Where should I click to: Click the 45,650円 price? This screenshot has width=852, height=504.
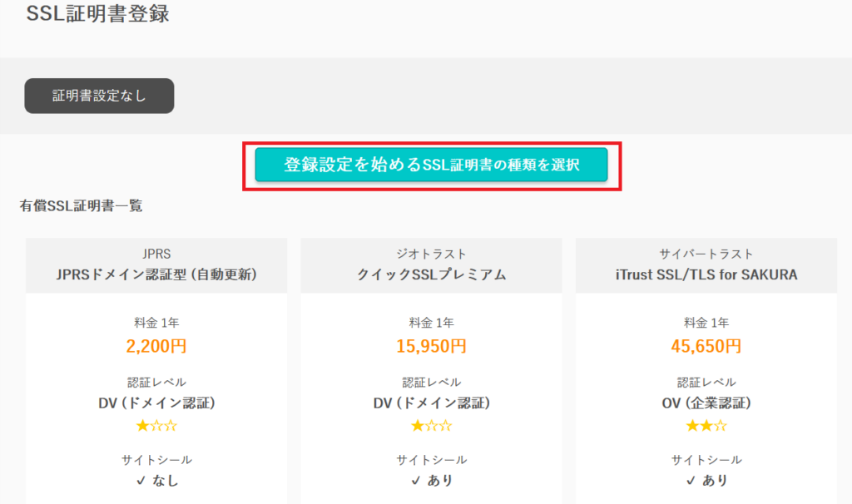tap(706, 345)
